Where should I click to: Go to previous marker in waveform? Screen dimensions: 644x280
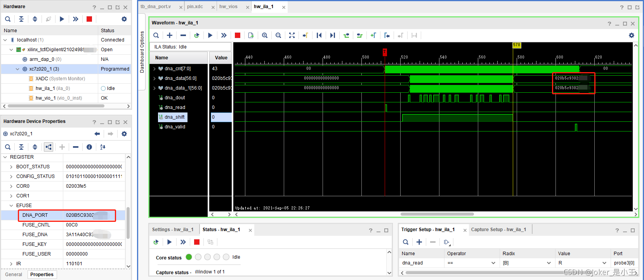click(x=387, y=35)
